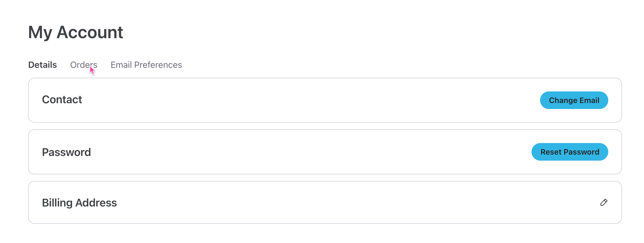The height and width of the screenshot is (243, 644).
Task: Click the Contact section heading
Action: (62, 100)
